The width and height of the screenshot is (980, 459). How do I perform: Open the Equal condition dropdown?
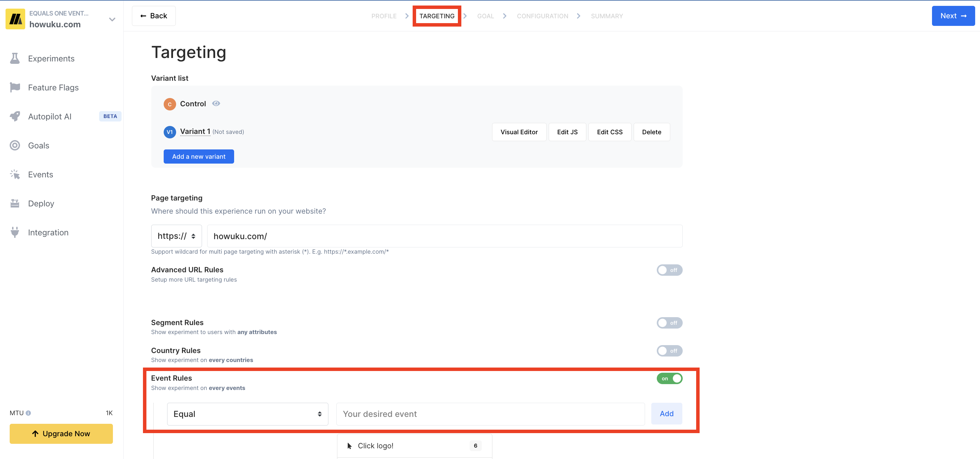click(247, 414)
